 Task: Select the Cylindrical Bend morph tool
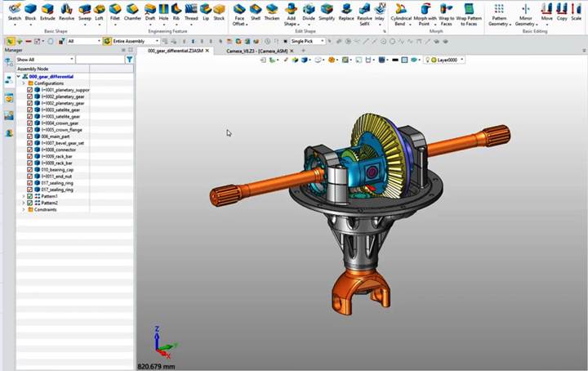pyautogui.click(x=401, y=15)
